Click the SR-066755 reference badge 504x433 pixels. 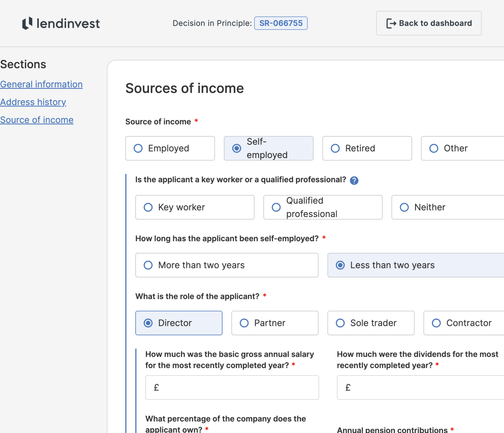click(281, 23)
